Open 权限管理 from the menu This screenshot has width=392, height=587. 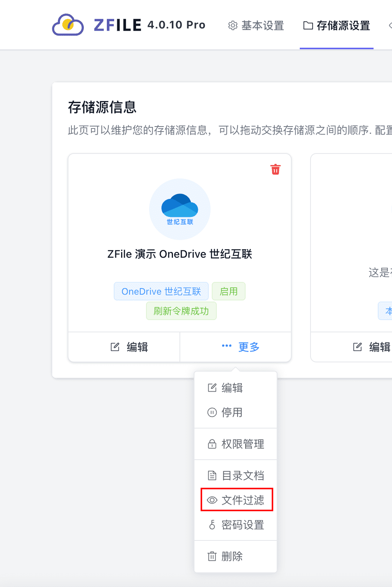pyautogui.click(x=242, y=444)
